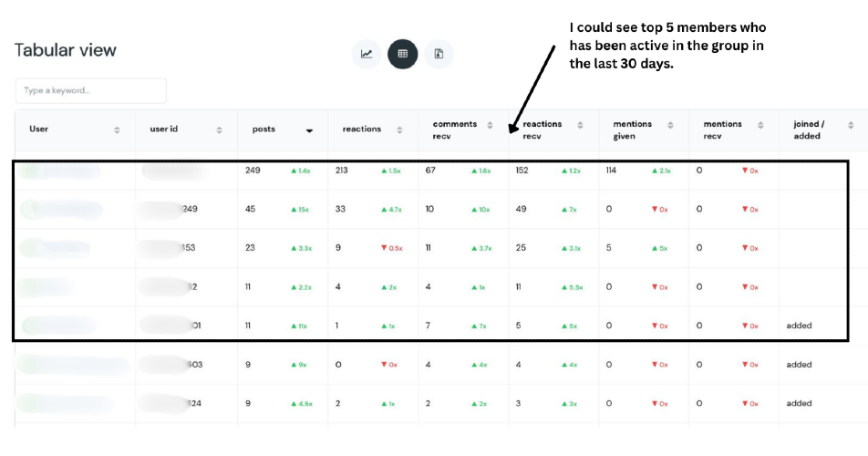Click the posts column header label
Image resolution: width=868 pixels, height=456 pixels.
click(263, 129)
